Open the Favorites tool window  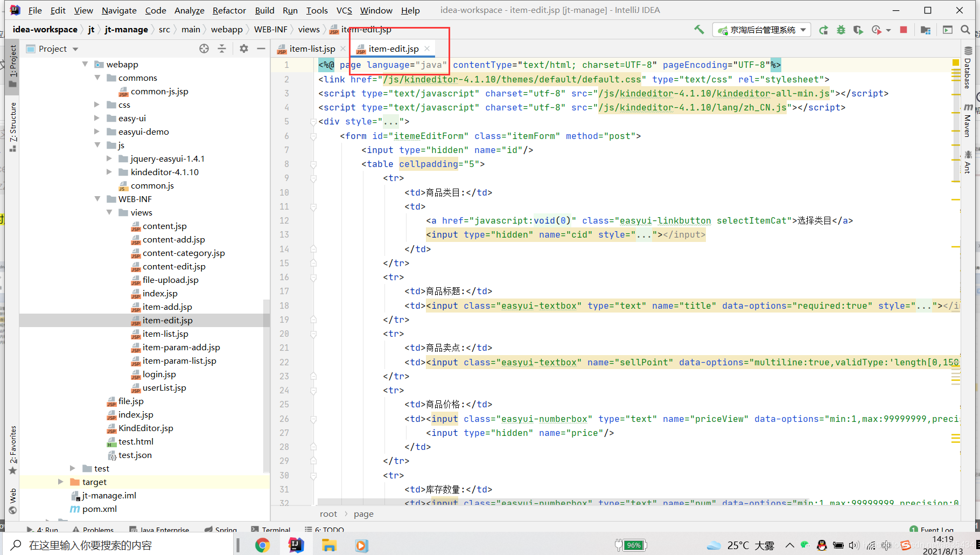point(13,450)
